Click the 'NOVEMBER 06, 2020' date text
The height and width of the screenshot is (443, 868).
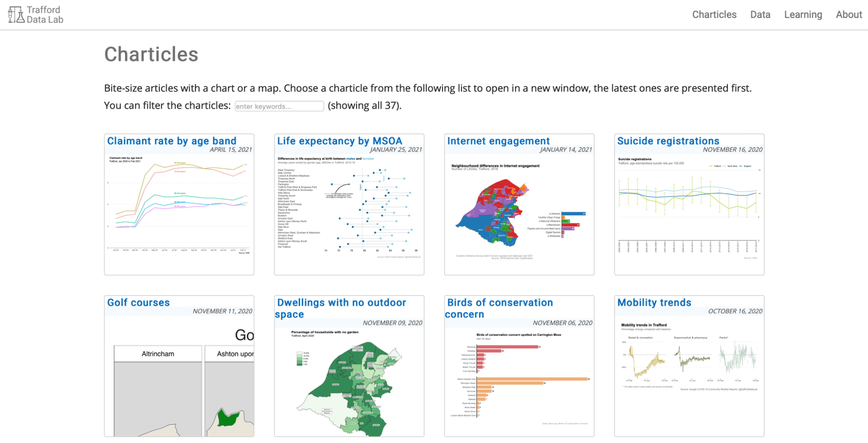[x=562, y=323]
